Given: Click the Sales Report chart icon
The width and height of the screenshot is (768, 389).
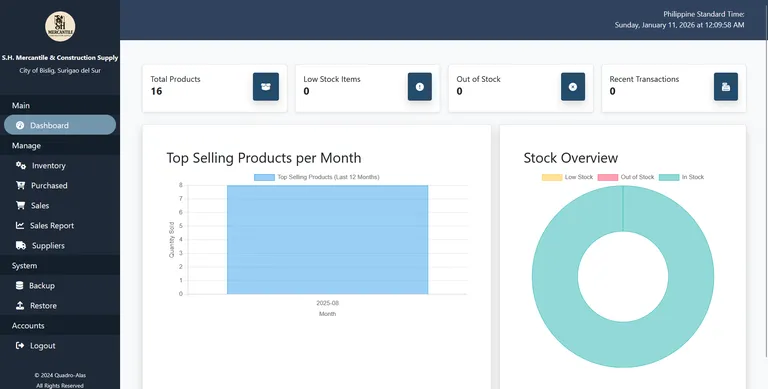Looking at the screenshot, I should click(20, 226).
